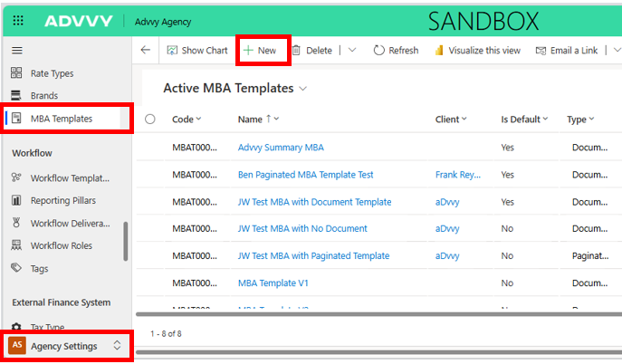Click the Rate Types sidebar icon
622x364 pixels.
[x=16, y=72]
